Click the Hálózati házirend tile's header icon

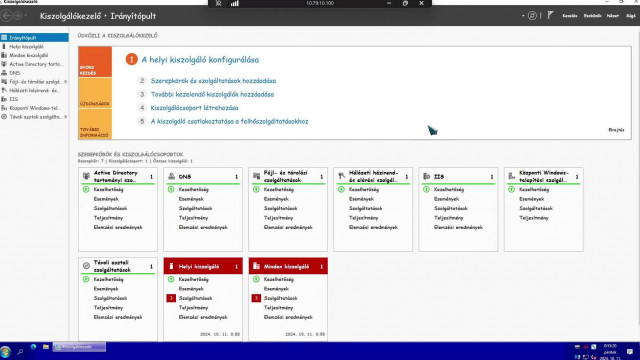click(342, 176)
